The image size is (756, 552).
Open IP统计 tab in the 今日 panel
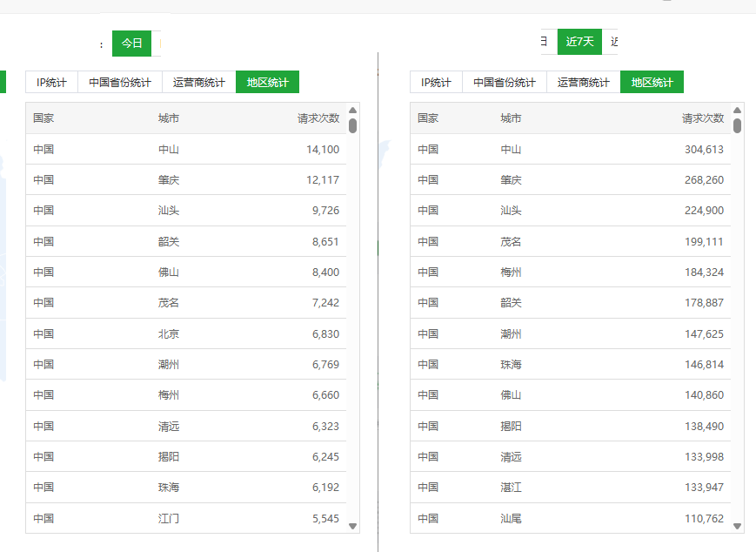pyautogui.click(x=51, y=83)
